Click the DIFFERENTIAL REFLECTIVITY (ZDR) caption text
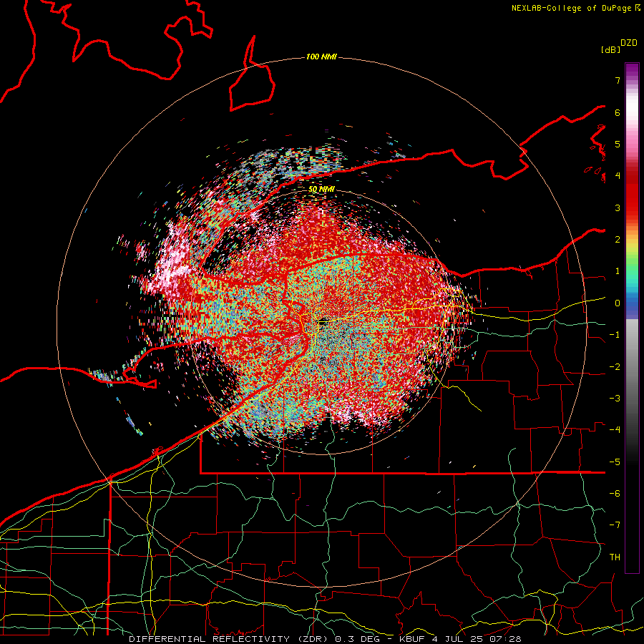Screen dimensions: 644x644 (x=228, y=639)
